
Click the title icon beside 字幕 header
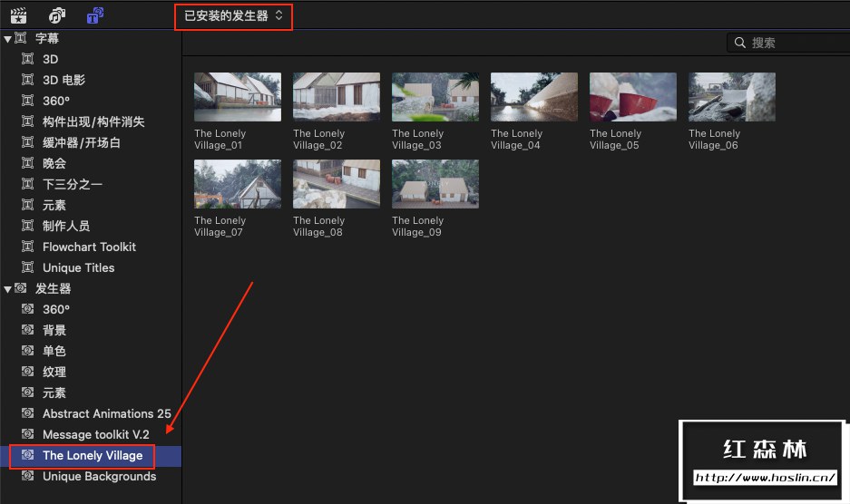(x=21, y=38)
